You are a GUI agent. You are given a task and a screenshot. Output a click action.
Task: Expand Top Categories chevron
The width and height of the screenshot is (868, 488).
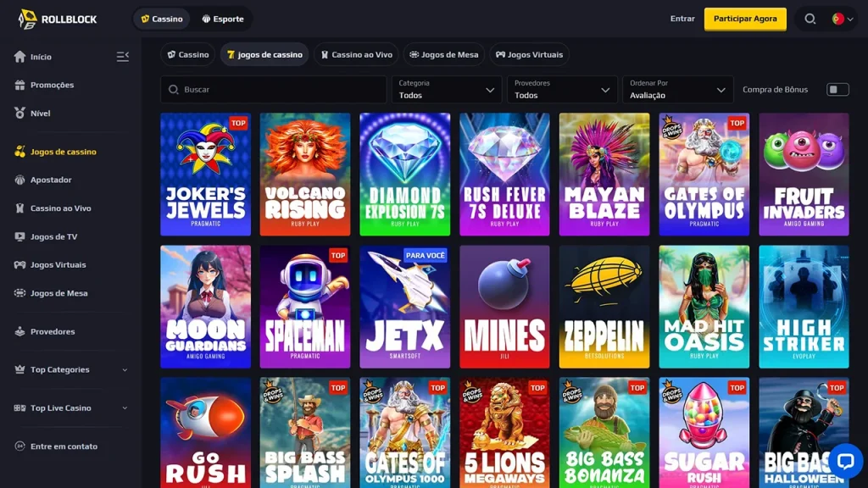click(x=125, y=369)
